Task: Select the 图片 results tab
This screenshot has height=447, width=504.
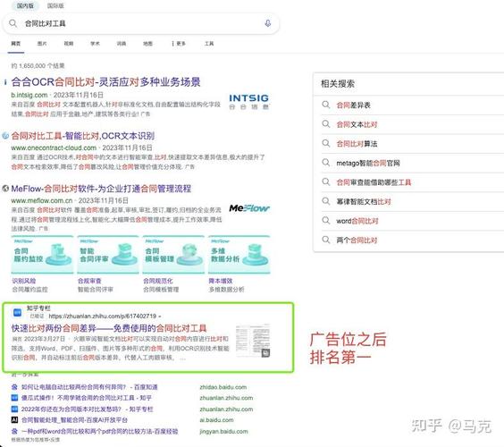Action: click(x=42, y=44)
